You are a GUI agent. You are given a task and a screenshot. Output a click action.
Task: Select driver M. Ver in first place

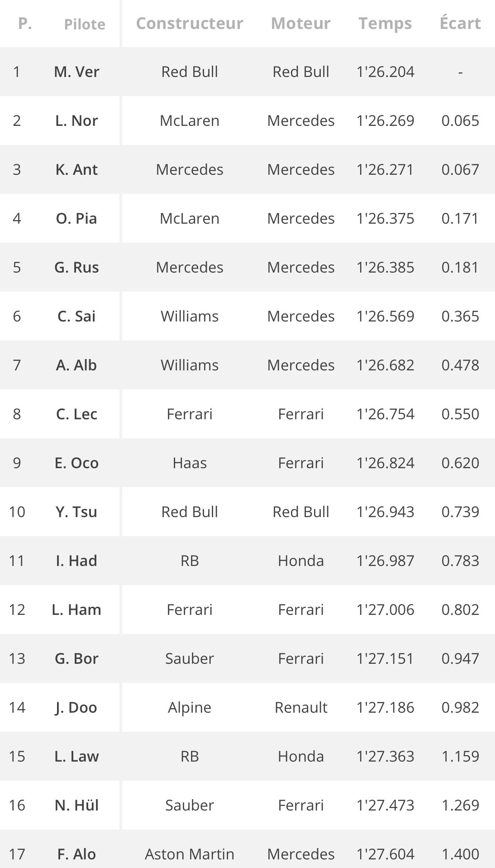click(76, 72)
